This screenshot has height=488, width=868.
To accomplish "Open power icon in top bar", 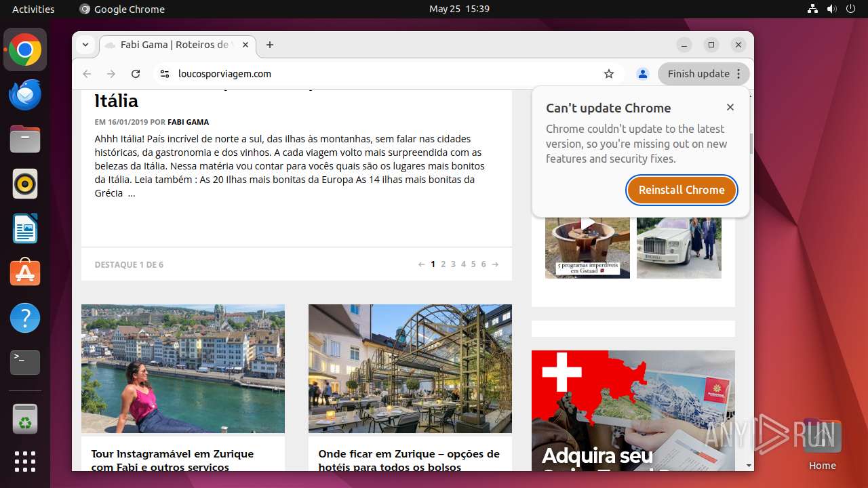I will click(x=850, y=9).
